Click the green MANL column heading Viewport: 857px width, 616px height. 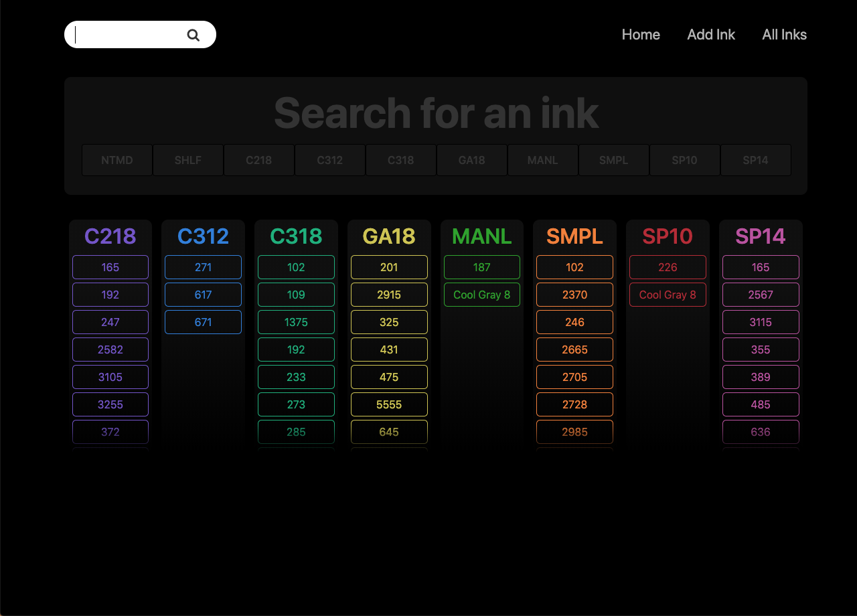point(482,236)
